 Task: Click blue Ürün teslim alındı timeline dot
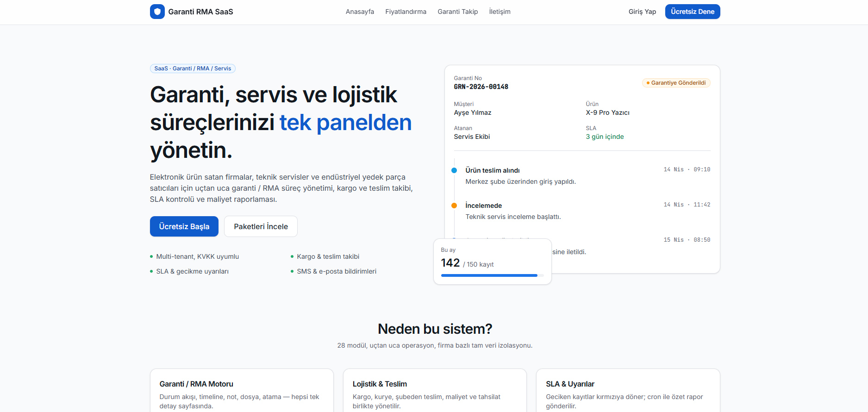tap(454, 170)
